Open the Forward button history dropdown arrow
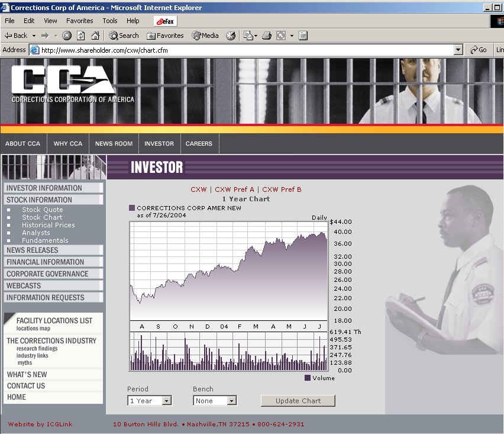The height and width of the screenshot is (434, 504). [56, 36]
